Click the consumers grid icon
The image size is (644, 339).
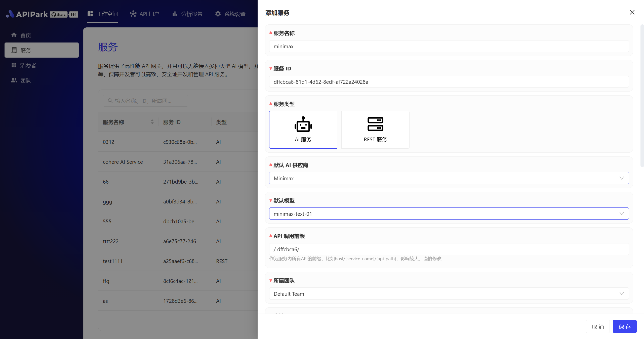[14, 65]
